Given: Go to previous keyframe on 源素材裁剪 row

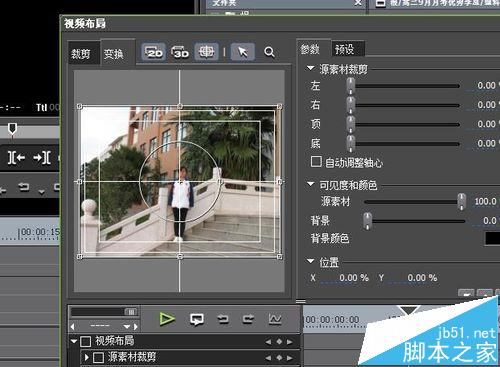Looking at the screenshot, I should pyautogui.click(x=268, y=358).
